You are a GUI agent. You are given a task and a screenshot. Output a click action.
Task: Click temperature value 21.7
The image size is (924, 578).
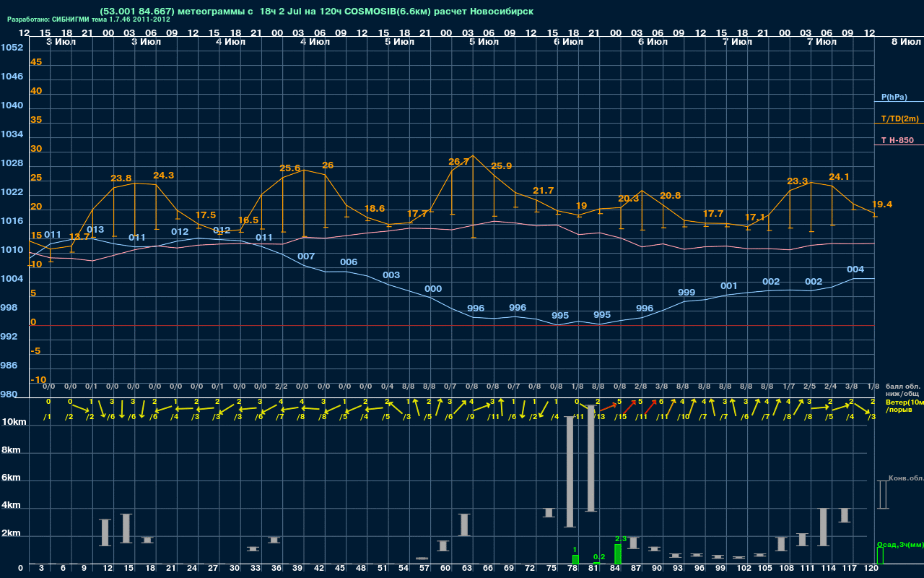pyautogui.click(x=543, y=191)
